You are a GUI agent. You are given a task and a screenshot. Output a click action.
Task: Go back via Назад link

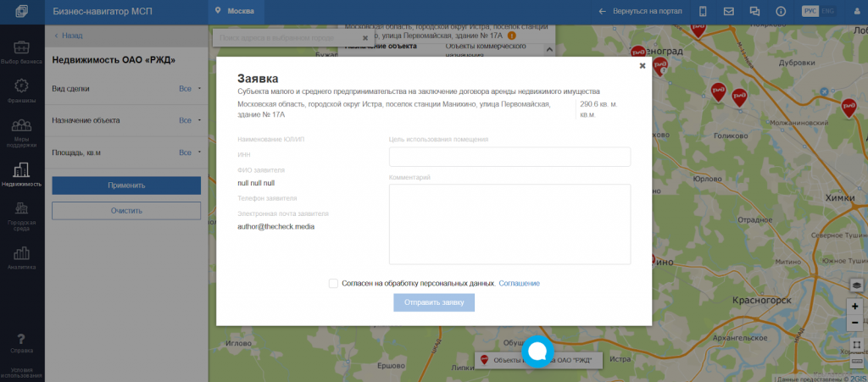tap(68, 36)
